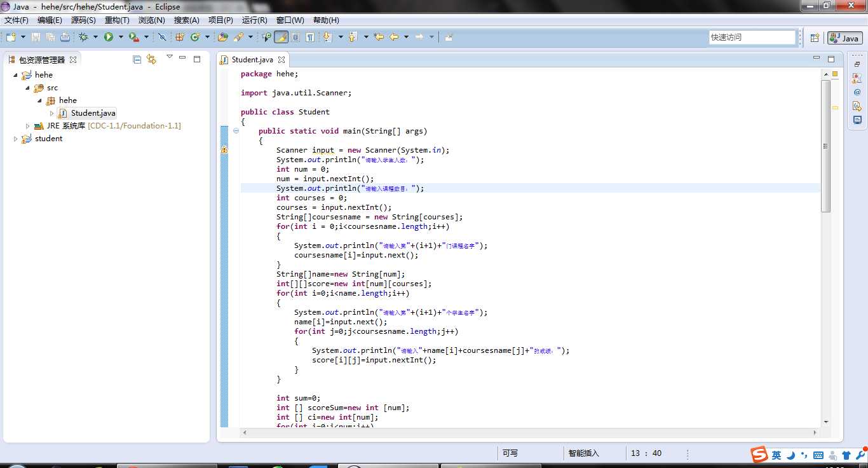Click the New Java Package icon

point(180,38)
